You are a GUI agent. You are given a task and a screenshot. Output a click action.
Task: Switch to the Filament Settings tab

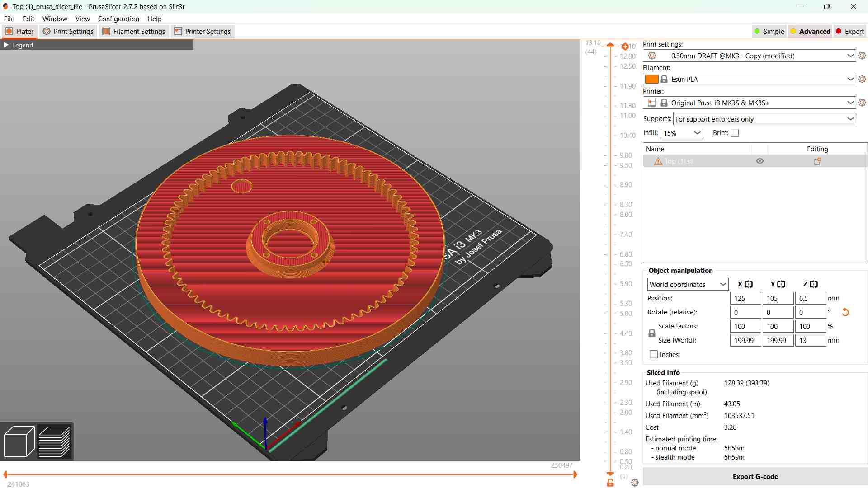[134, 32]
